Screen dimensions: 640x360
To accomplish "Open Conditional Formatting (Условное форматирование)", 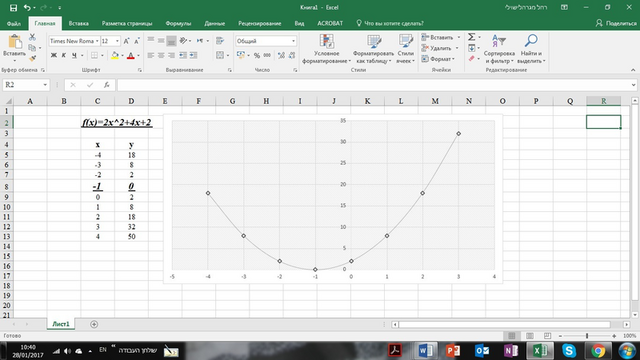I will pyautogui.click(x=327, y=49).
